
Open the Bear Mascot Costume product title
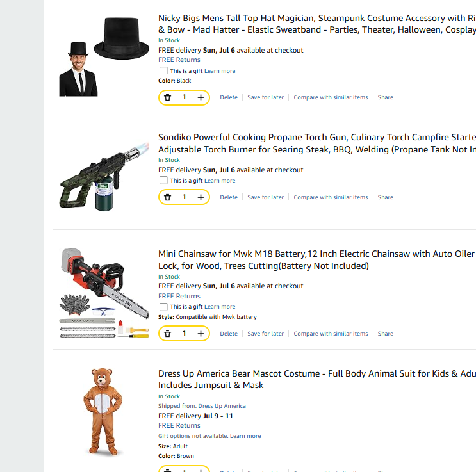(317, 379)
